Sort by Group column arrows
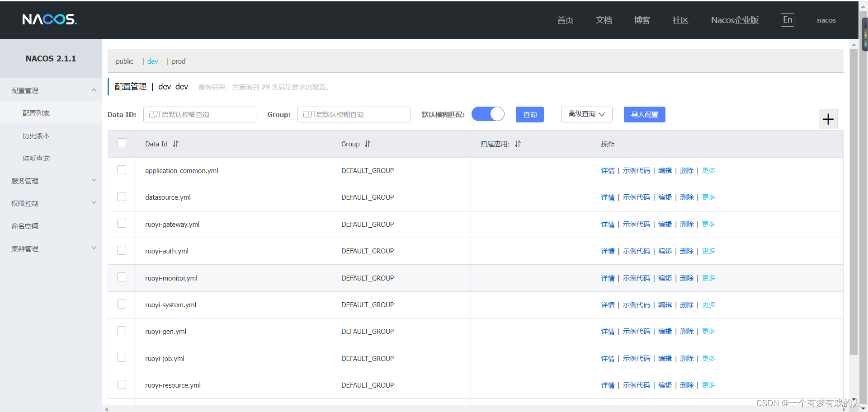Image resolution: width=868 pixels, height=412 pixels. coord(368,144)
